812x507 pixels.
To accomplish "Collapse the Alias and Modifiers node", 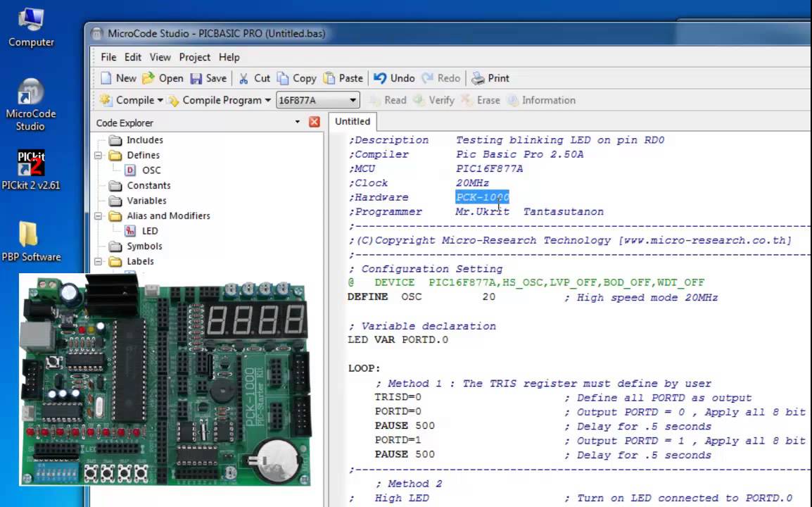I will 98,215.
